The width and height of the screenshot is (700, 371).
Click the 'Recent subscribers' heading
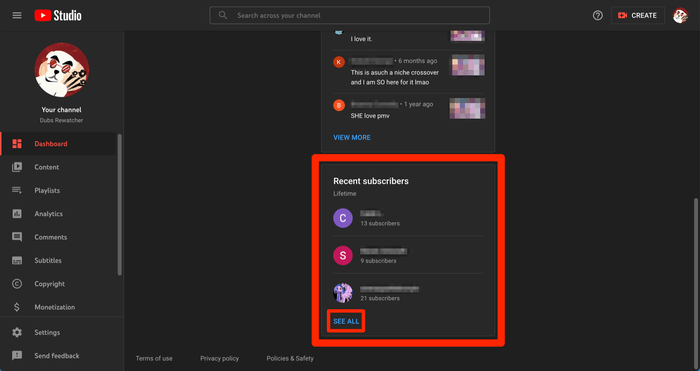[x=371, y=181]
